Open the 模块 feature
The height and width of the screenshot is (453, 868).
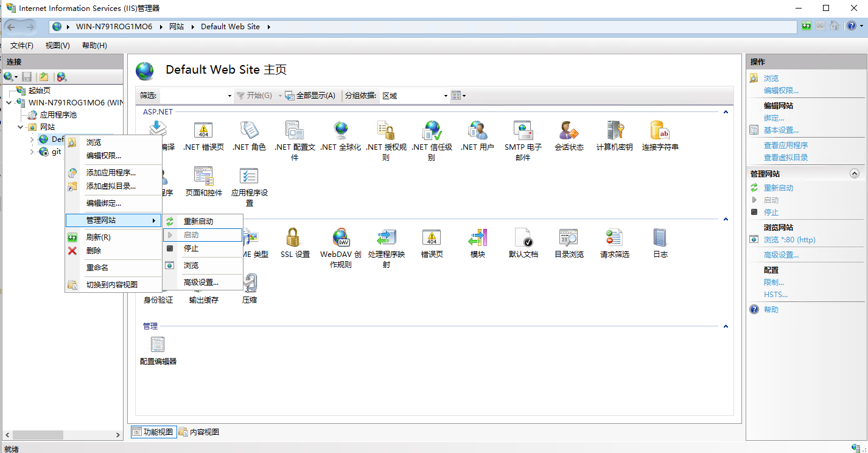[477, 239]
